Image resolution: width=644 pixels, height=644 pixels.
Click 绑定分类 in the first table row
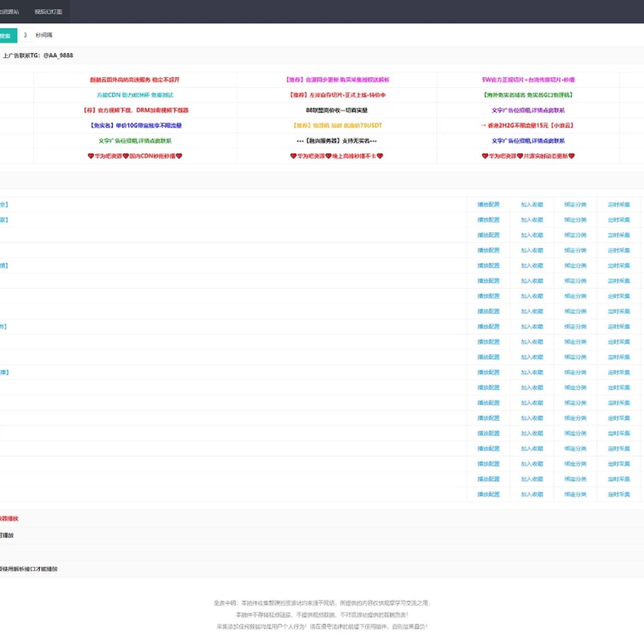pyautogui.click(x=575, y=204)
